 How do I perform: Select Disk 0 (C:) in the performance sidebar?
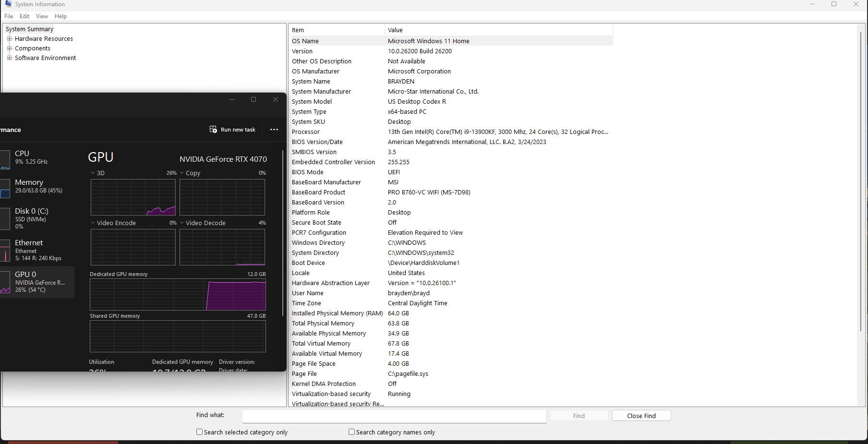pos(37,218)
